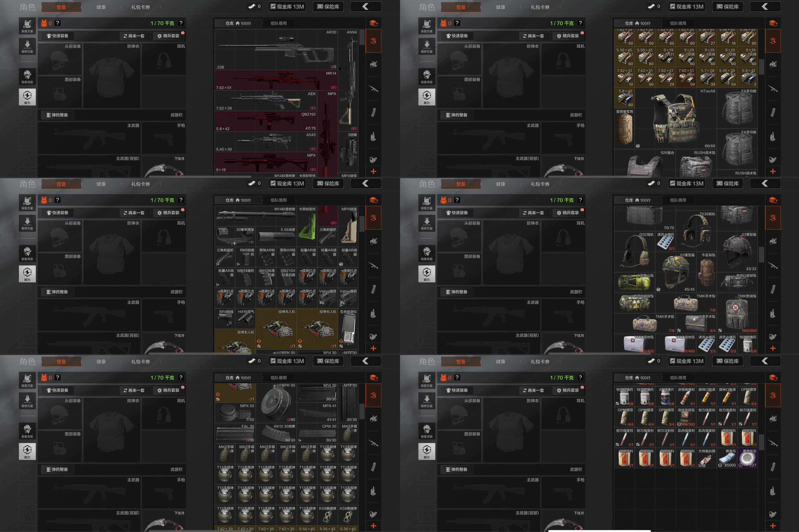Viewport: 799px width, 532px height.
Task: Pick the 高级急救包 300/300 medkit
Action: click(686, 418)
